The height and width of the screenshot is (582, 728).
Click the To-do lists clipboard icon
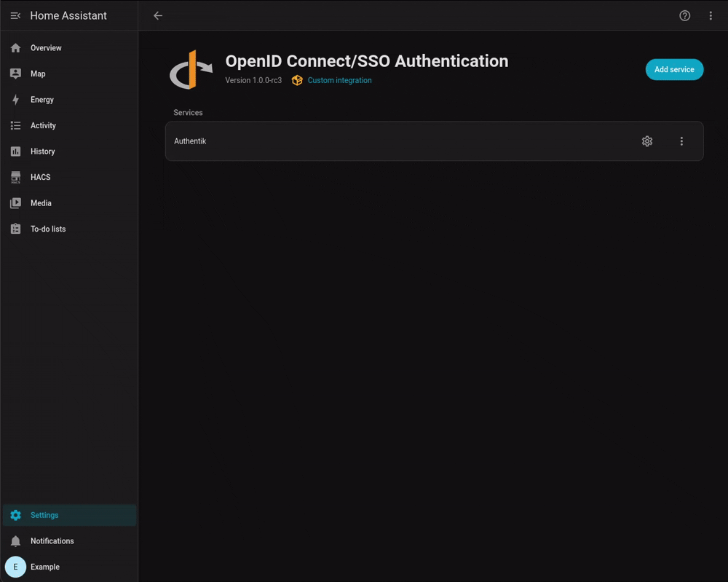16,229
